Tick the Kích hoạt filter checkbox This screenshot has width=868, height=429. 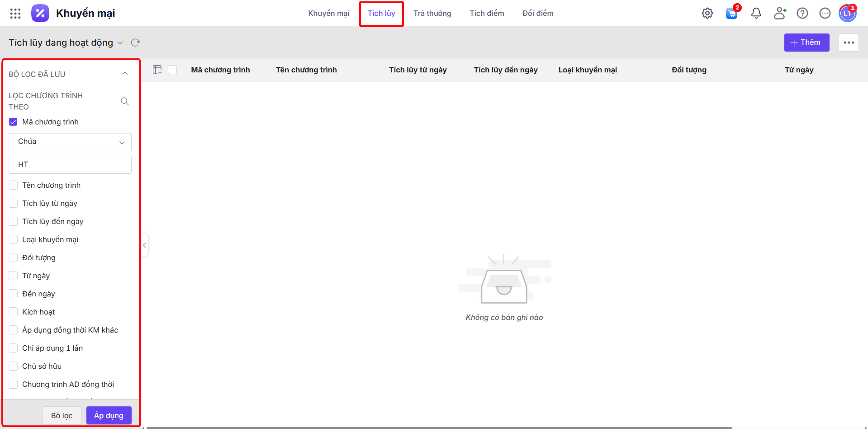[13, 312]
